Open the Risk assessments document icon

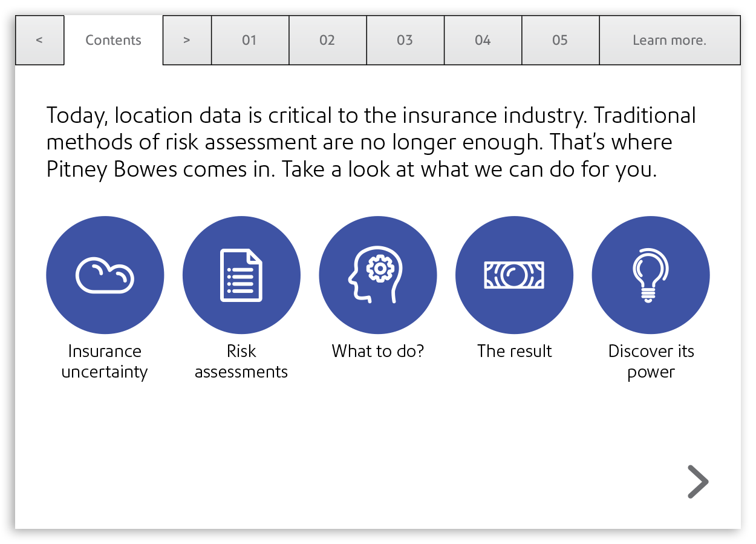(241, 275)
